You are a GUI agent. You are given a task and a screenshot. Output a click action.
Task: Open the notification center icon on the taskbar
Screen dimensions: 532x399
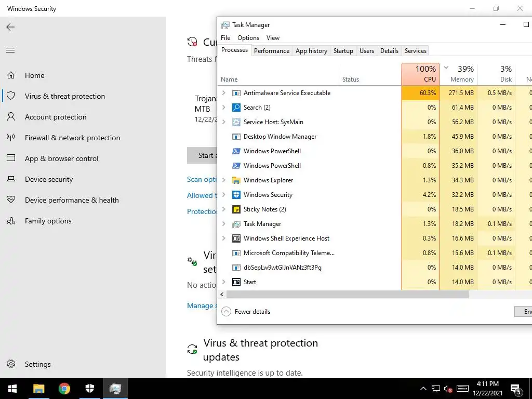(x=515, y=389)
